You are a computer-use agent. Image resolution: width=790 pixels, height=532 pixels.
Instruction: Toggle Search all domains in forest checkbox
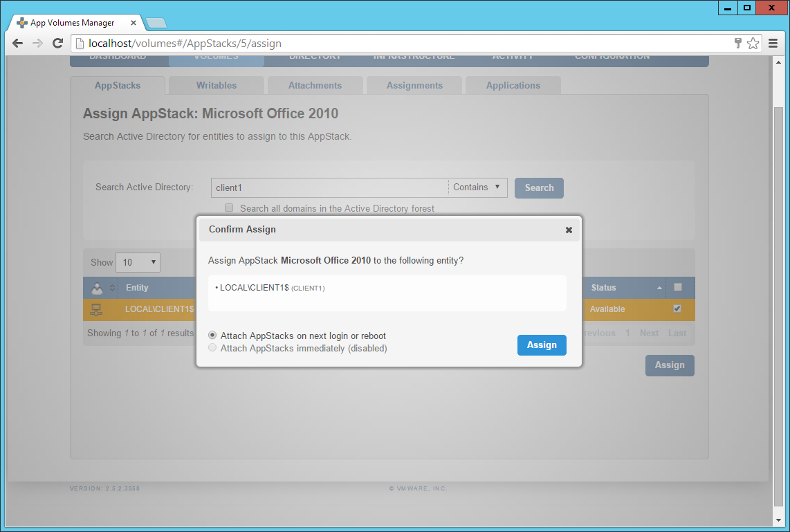pos(229,208)
